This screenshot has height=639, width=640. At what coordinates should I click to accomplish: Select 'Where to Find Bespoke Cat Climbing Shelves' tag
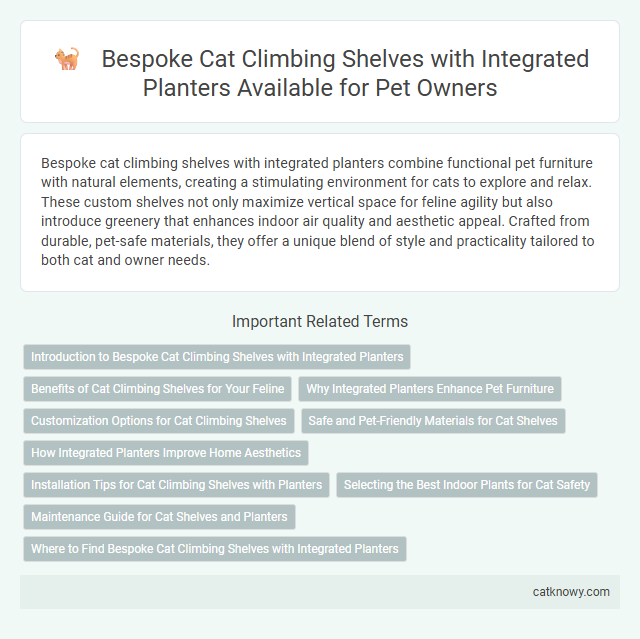pos(215,549)
